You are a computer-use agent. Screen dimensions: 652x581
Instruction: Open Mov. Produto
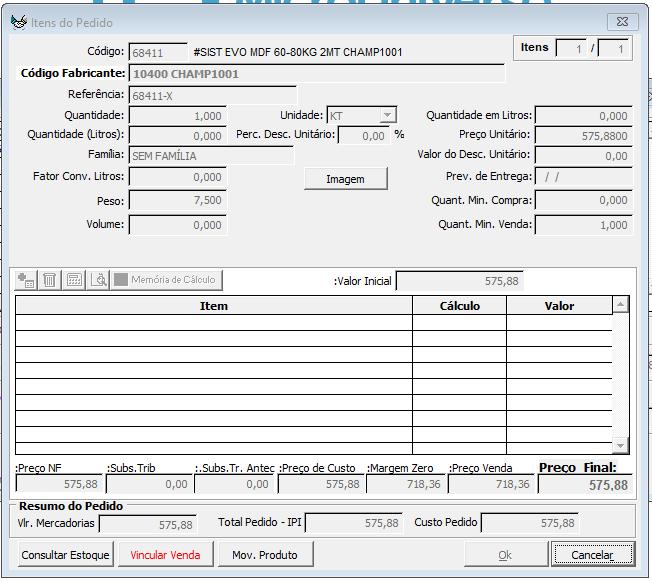(x=265, y=555)
